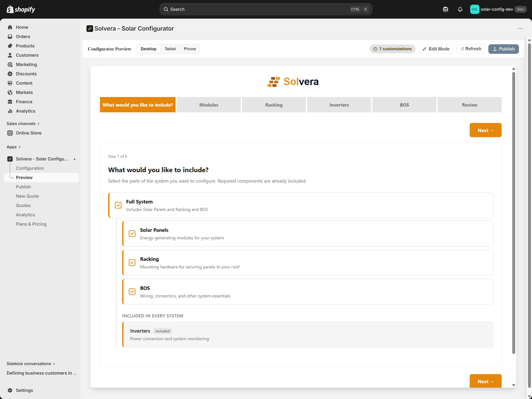Click the preview scrollbar down arrow

tap(514, 385)
